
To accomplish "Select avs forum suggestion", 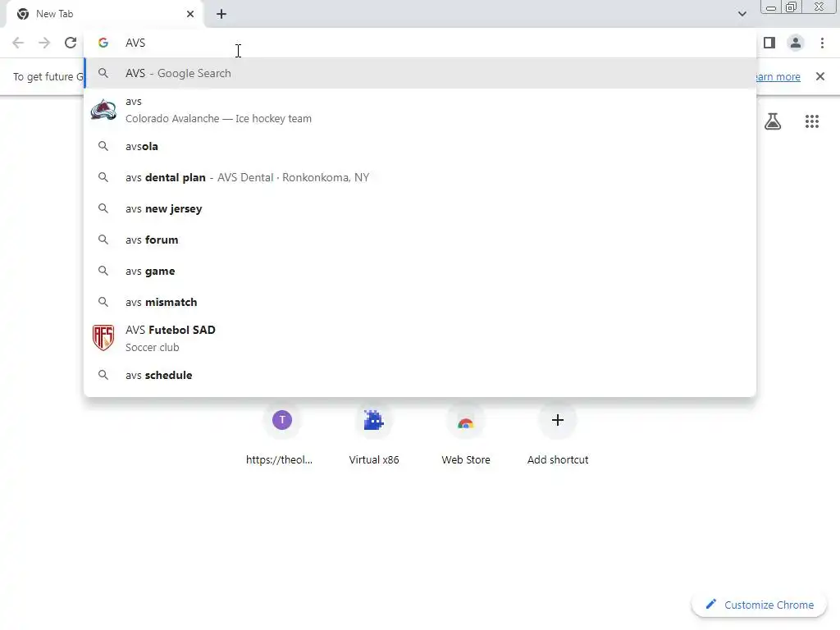I will tap(420, 240).
